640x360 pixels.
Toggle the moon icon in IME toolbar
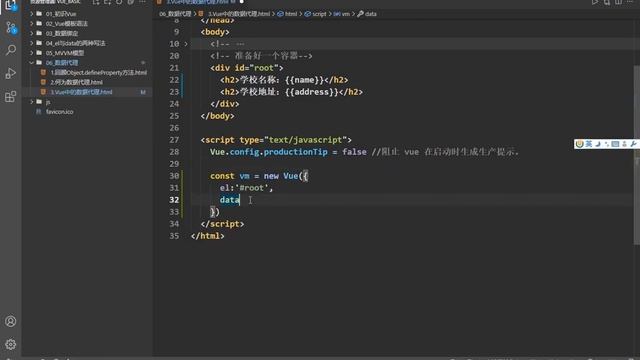tap(598, 144)
